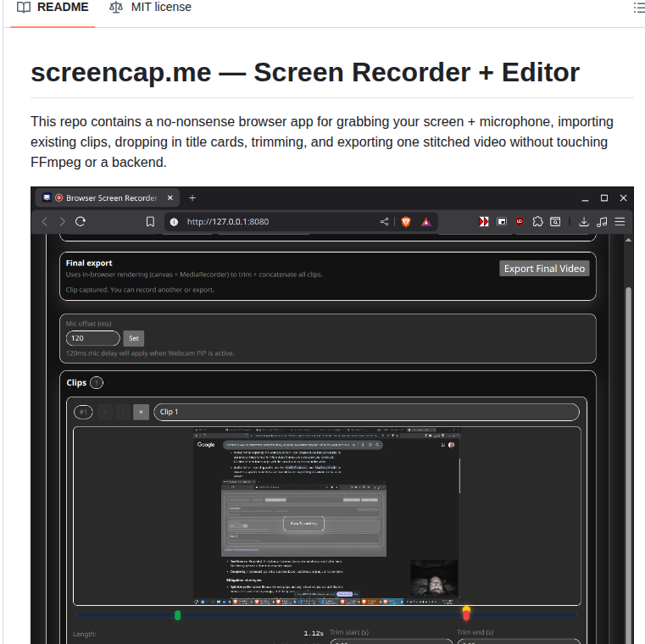
Task: Click the 'Trim end (s)' label
Action: click(475, 632)
